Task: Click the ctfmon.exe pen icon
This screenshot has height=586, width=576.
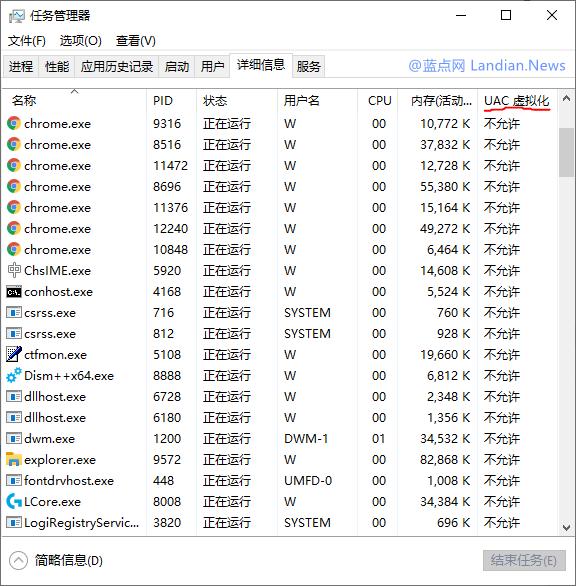Action: click(x=14, y=354)
